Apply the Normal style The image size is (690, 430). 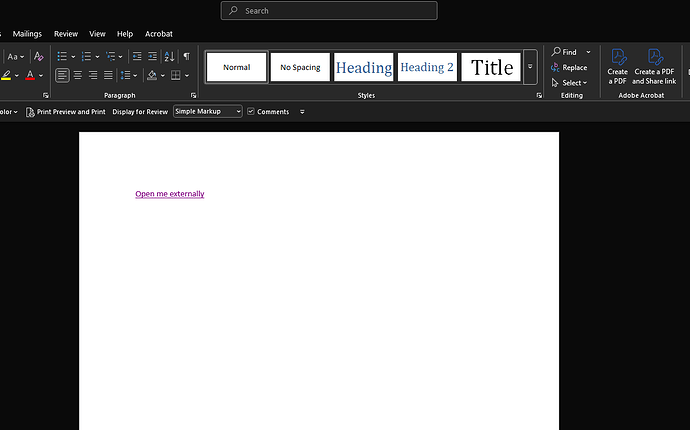click(x=237, y=67)
